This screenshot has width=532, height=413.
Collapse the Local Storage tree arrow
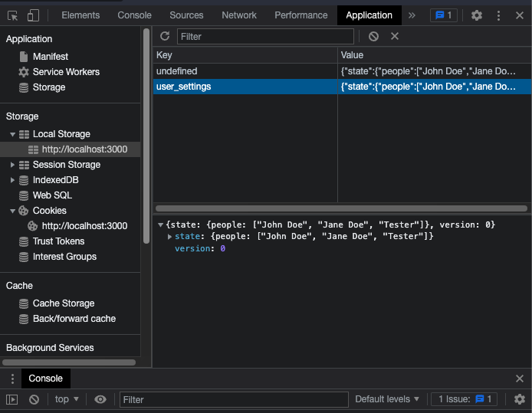coord(12,134)
